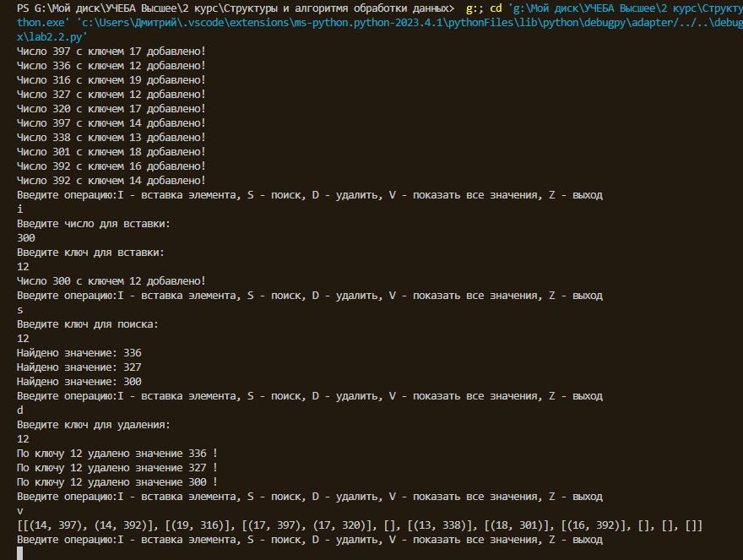743x560 pixels.
Task: Click line 'Число 300 с ключем 12 добавлено!'
Action: (x=111, y=281)
